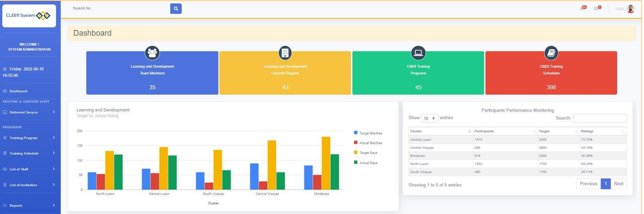
Task: Click the Covered Regions building icon
Action: coord(285,53)
